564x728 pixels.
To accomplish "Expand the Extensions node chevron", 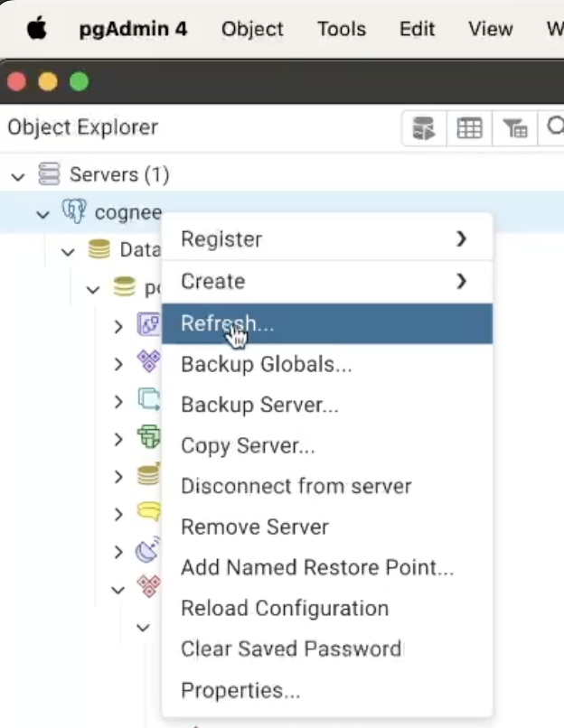I will tap(118, 440).
